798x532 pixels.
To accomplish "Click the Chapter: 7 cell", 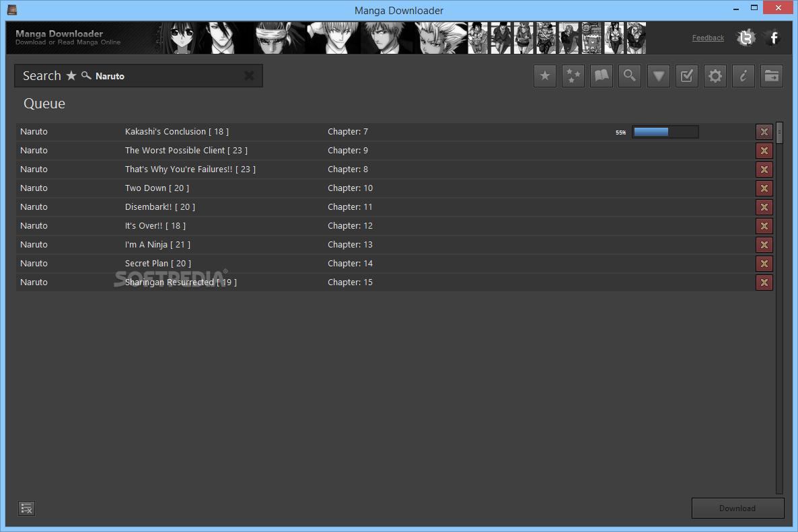I will [x=348, y=132].
